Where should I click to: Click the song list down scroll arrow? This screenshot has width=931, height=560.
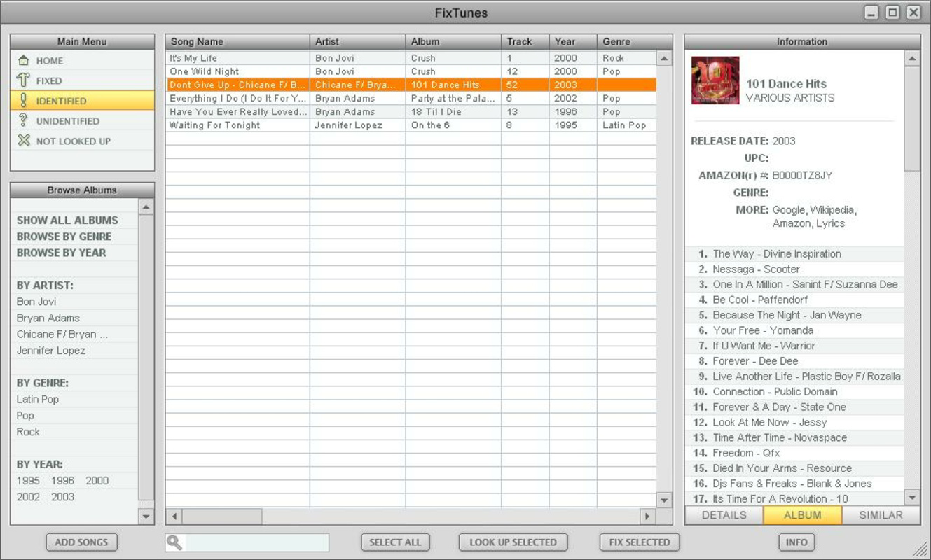coord(664,500)
